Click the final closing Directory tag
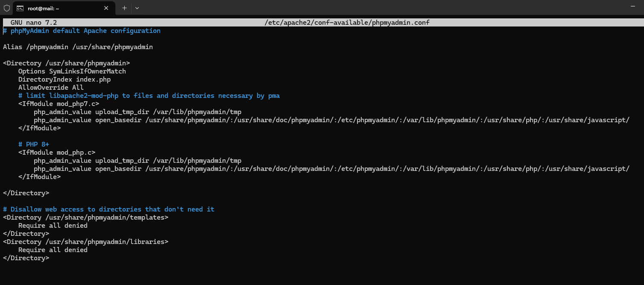The width and height of the screenshot is (644, 285). [26, 258]
